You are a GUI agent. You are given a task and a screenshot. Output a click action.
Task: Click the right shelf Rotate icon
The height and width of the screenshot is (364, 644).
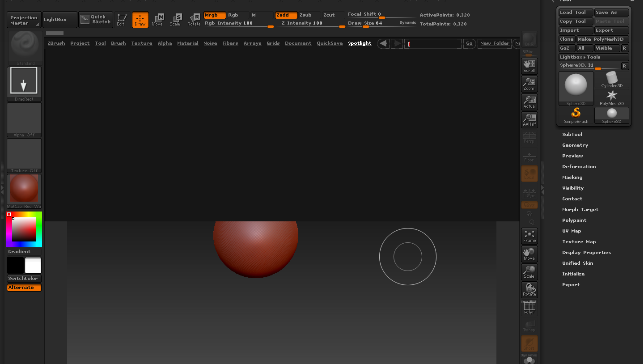click(x=530, y=290)
